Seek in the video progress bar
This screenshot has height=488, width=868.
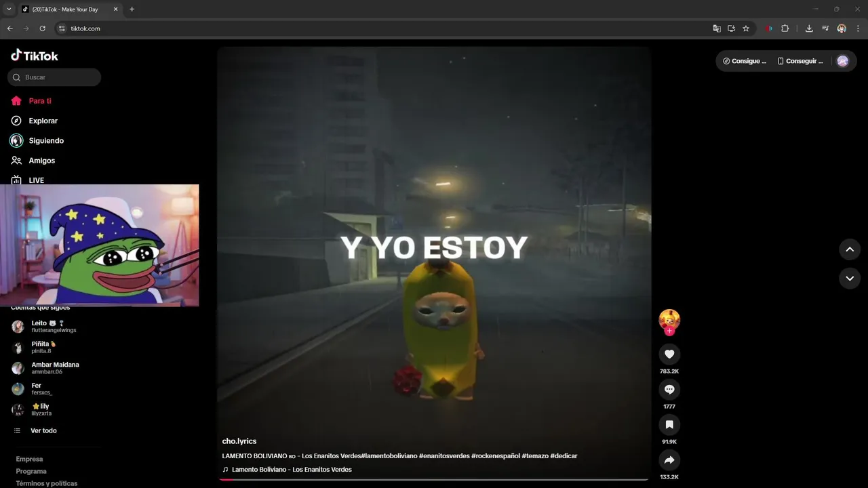434,479
